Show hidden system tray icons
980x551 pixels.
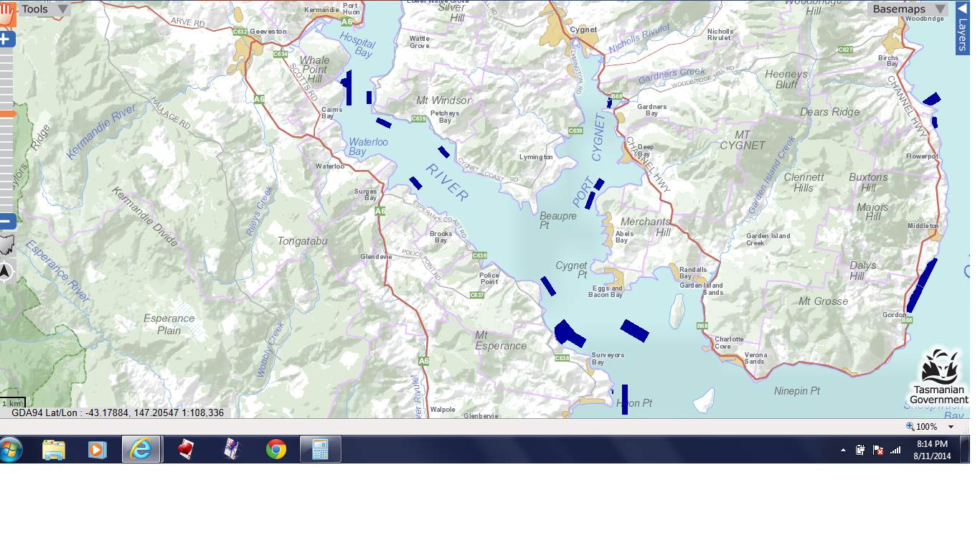(843, 451)
